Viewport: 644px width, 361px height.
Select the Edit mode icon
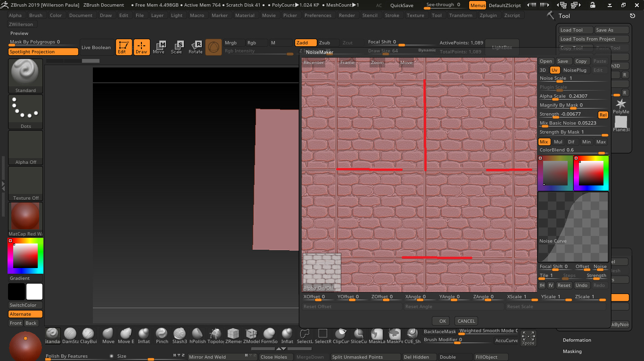tap(124, 47)
